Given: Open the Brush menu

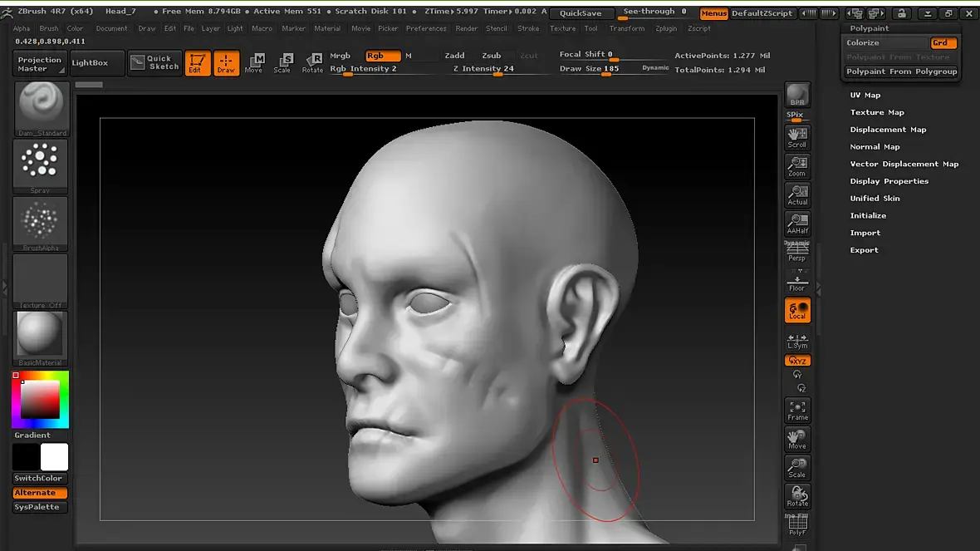Looking at the screenshot, I should pyautogui.click(x=49, y=29).
